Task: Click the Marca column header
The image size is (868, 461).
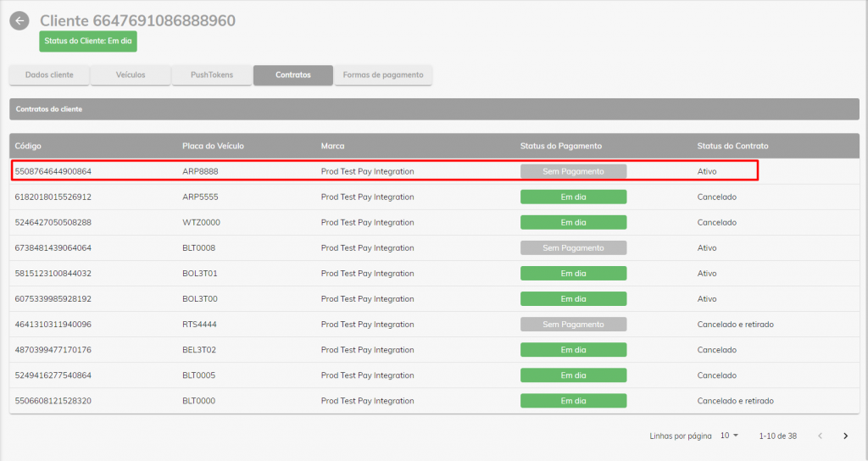Action: point(332,146)
